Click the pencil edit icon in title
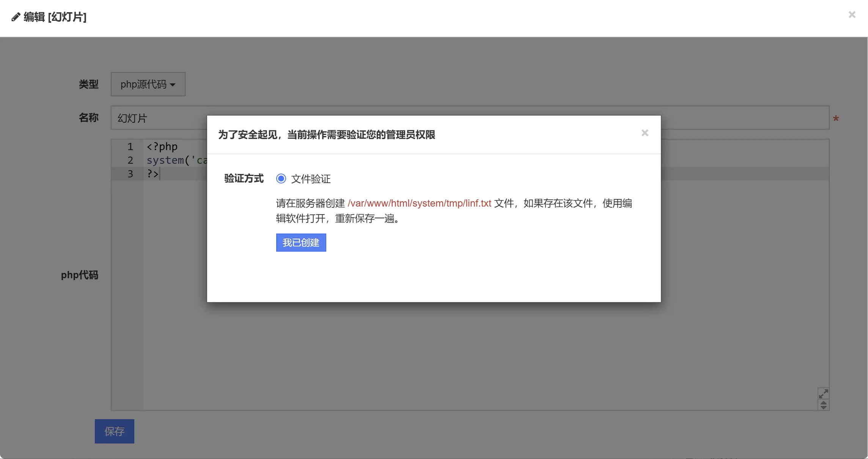868x459 pixels. 16,17
